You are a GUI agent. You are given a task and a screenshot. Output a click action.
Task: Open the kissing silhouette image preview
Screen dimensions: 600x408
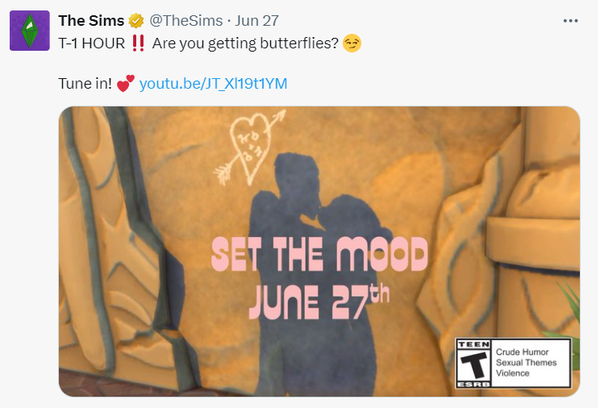coord(319,251)
